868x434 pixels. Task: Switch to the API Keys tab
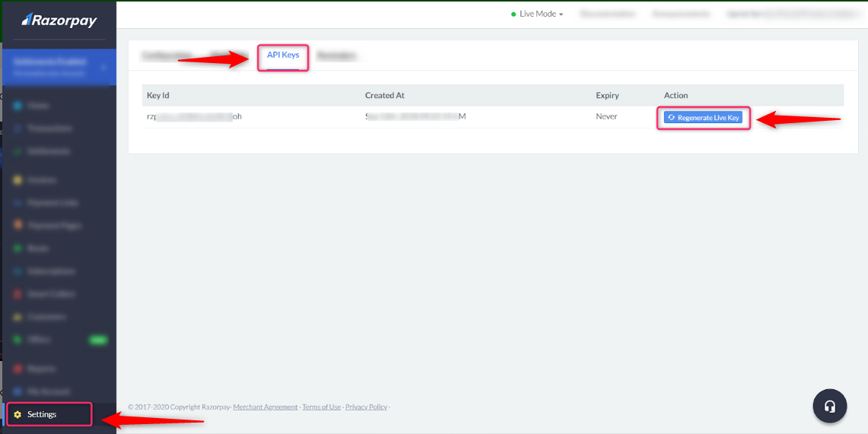pos(283,55)
